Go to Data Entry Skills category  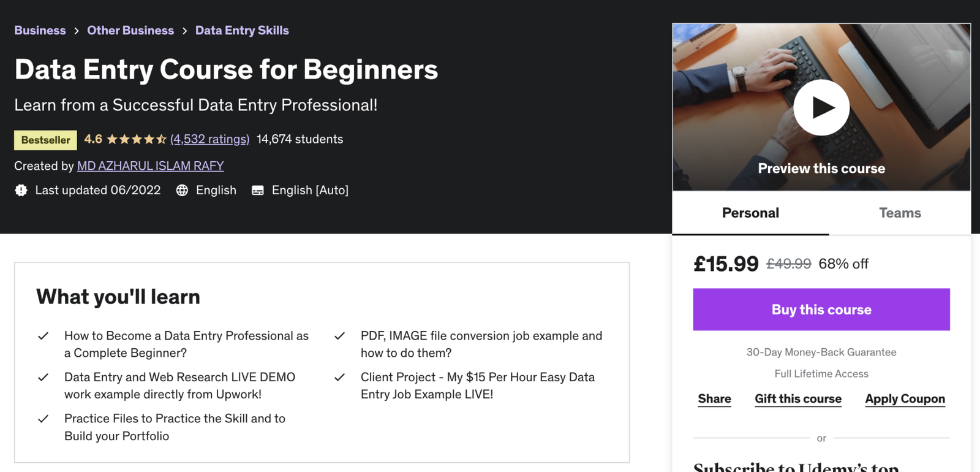pos(242,30)
